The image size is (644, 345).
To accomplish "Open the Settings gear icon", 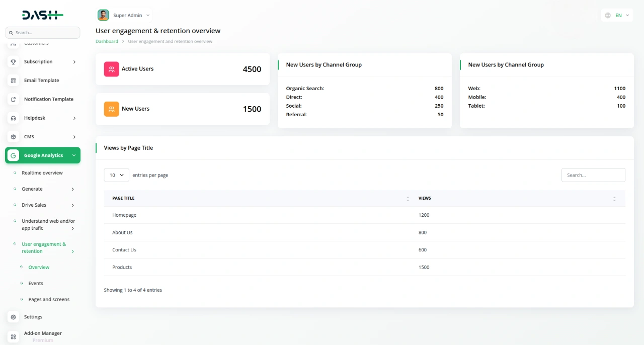I will click(13, 316).
